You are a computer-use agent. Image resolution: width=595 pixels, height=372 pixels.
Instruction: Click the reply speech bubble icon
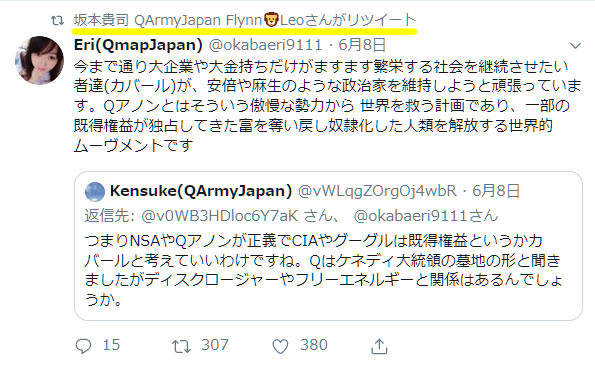83,346
